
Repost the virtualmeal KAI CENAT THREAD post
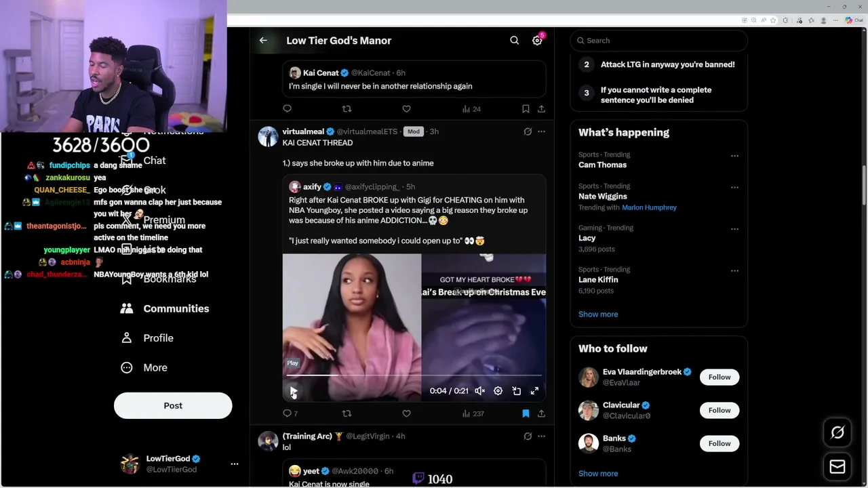347,413
